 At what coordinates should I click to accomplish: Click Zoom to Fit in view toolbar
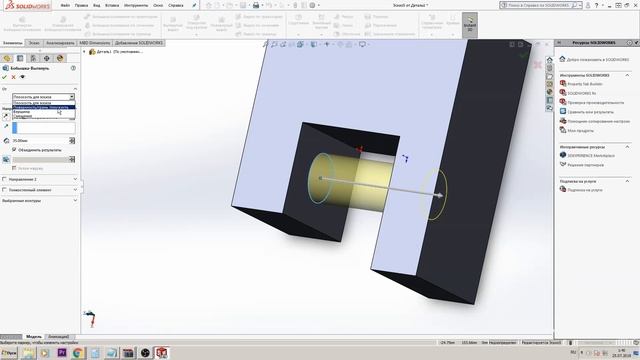point(266,44)
